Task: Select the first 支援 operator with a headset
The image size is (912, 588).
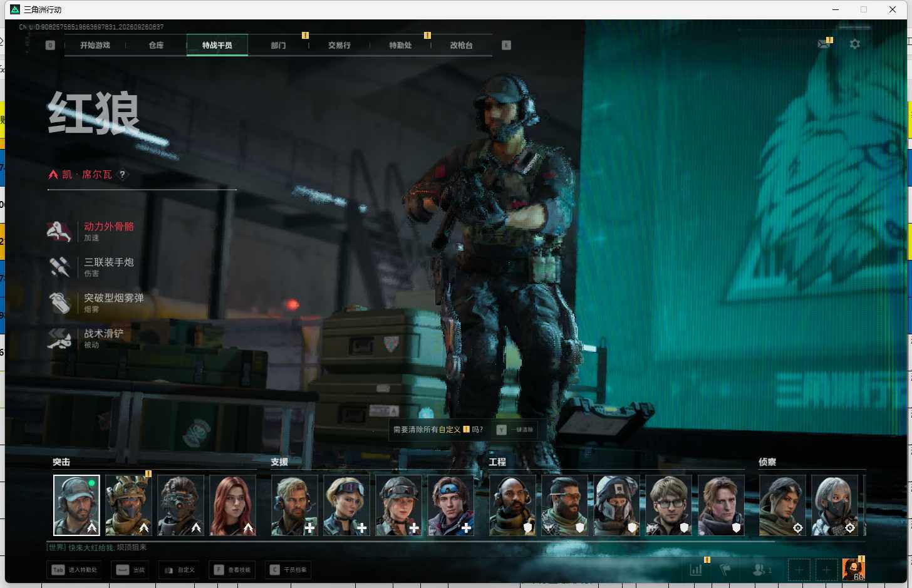Action: (x=294, y=505)
